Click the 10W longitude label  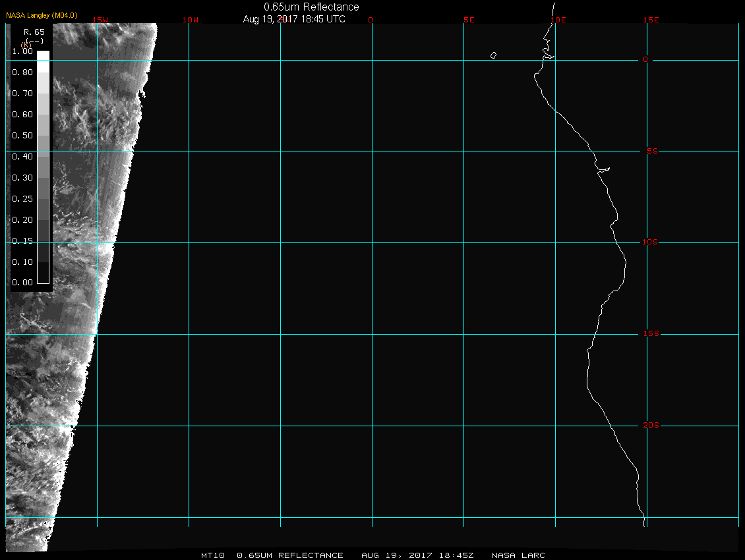coord(190,20)
